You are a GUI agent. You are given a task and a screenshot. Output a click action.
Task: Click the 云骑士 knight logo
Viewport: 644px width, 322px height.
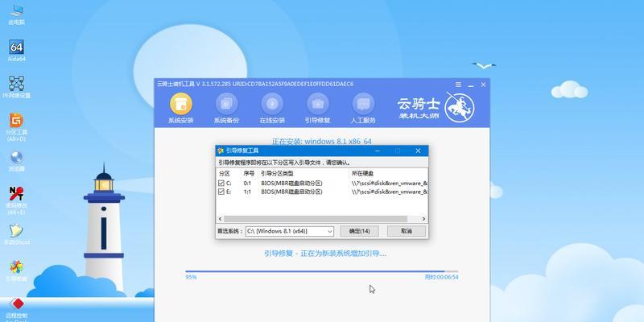tap(460, 107)
